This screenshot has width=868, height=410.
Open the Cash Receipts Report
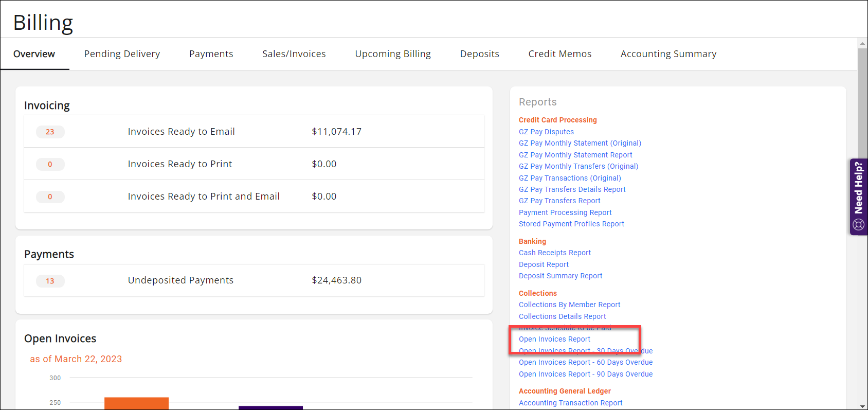click(554, 253)
